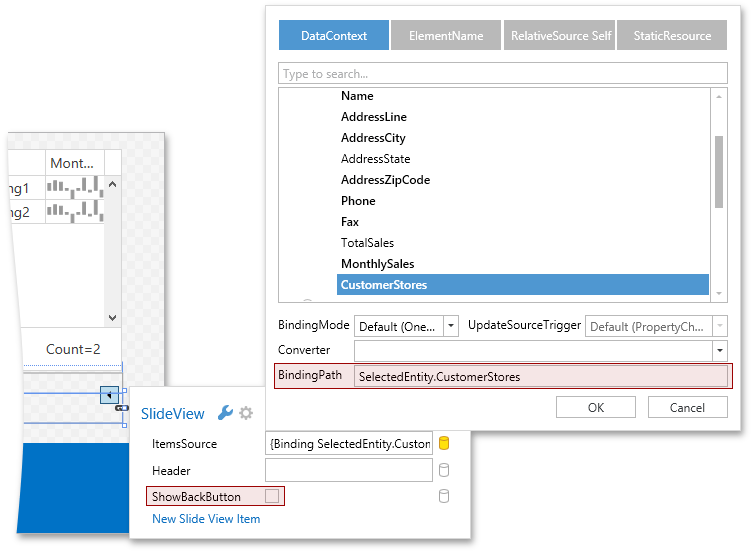
Task: Select the RelativeSource Self tab
Action: point(560,36)
